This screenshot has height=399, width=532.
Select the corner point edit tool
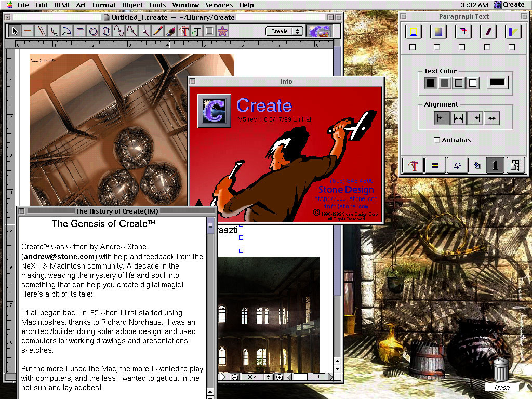pyautogui.click(x=145, y=31)
